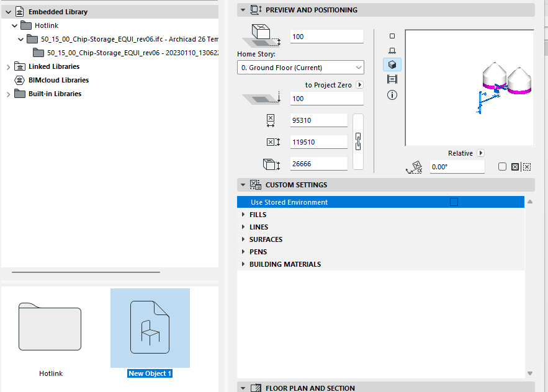Viewport: 548px width, 392px height.
Task: Click the parameter list scroll up arrow
Action: [x=530, y=202]
